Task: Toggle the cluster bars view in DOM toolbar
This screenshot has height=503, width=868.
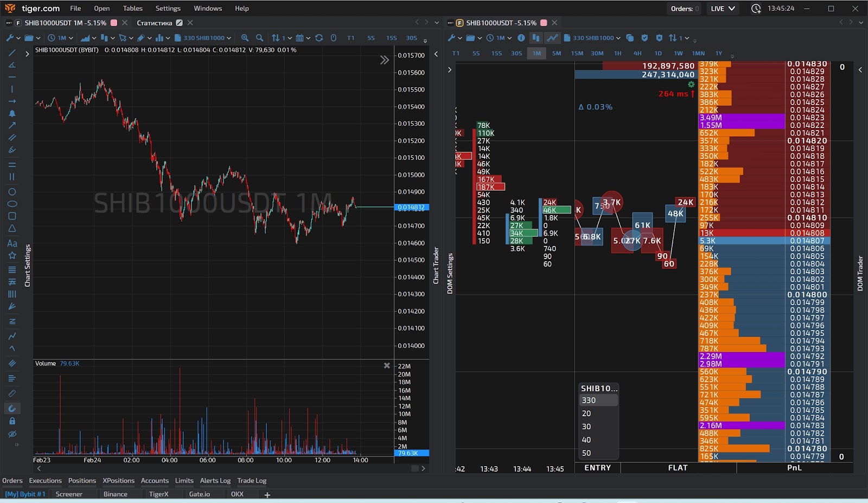Action: pos(536,38)
